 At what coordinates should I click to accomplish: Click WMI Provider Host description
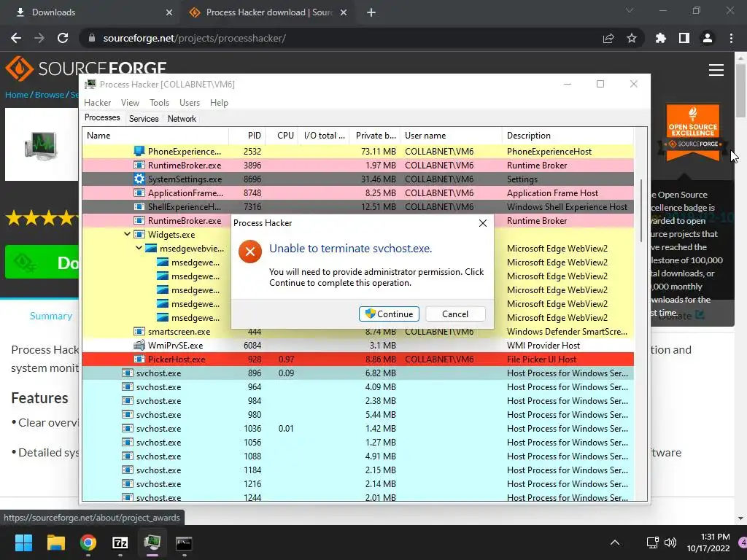(543, 345)
